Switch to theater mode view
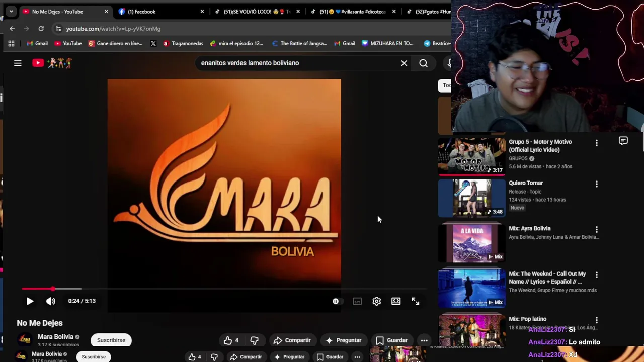The height and width of the screenshot is (362, 644). 396,301
